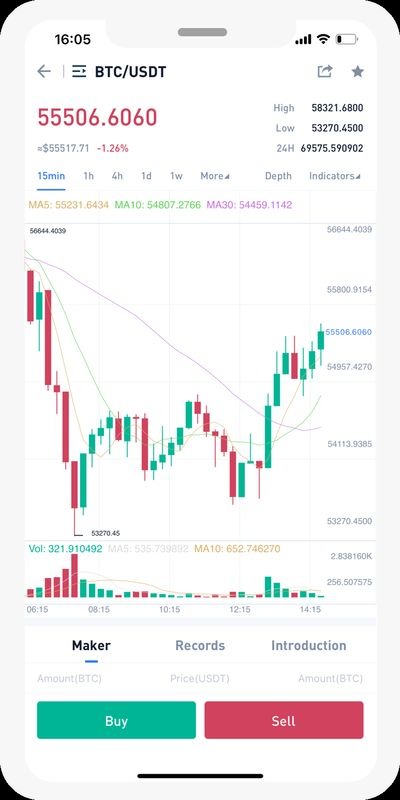The image size is (400, 800).
Task: Tap the battery status icon
Action: 347,39
